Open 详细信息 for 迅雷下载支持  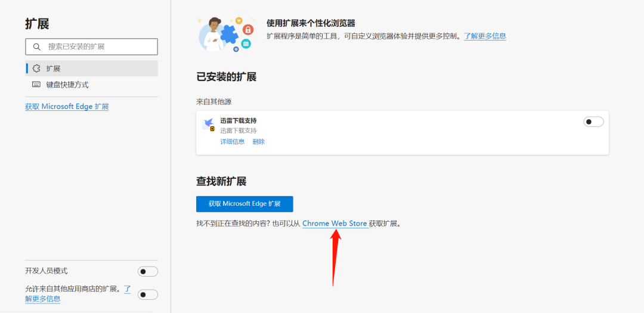click(233, 142)
